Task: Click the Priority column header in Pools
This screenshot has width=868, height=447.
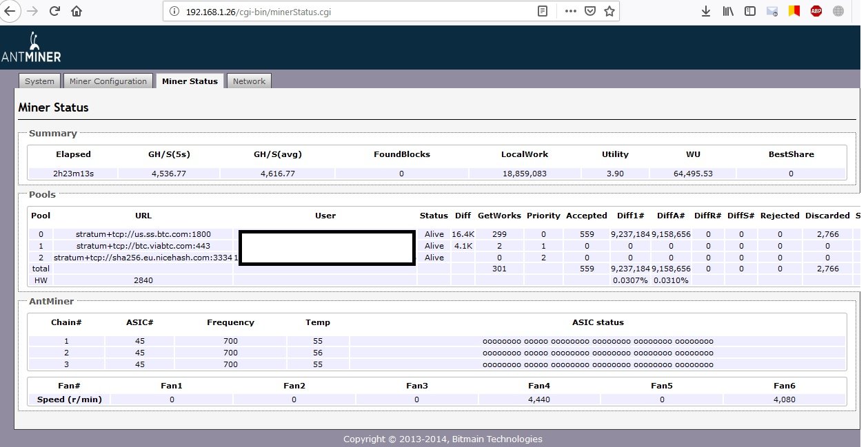Action: pos(544,216)
